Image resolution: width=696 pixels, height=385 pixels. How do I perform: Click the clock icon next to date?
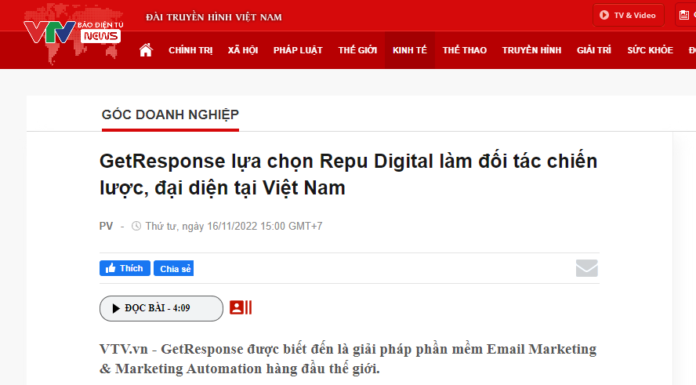click(136, 226)
